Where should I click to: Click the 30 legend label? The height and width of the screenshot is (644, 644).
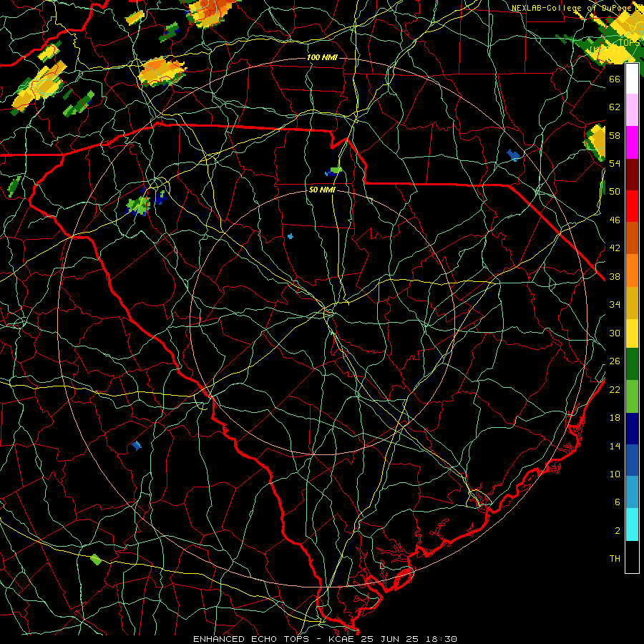pos(615,333)
